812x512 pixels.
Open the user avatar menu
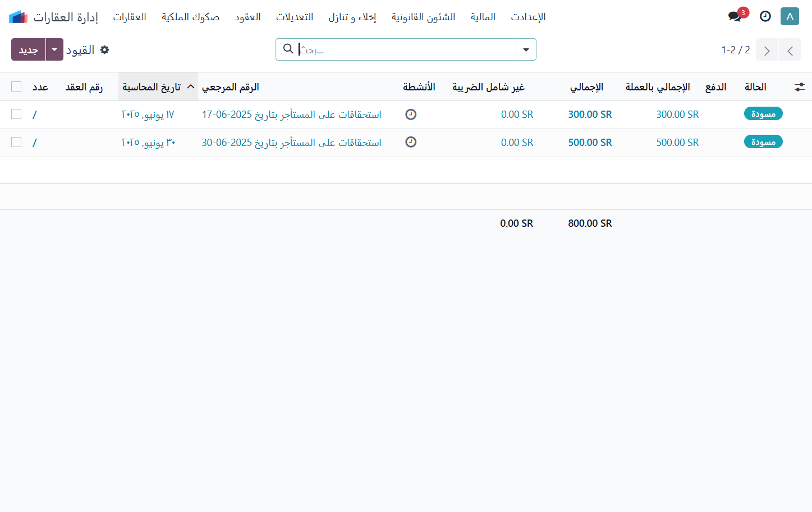pyautogui.click(x=790, y=16)
